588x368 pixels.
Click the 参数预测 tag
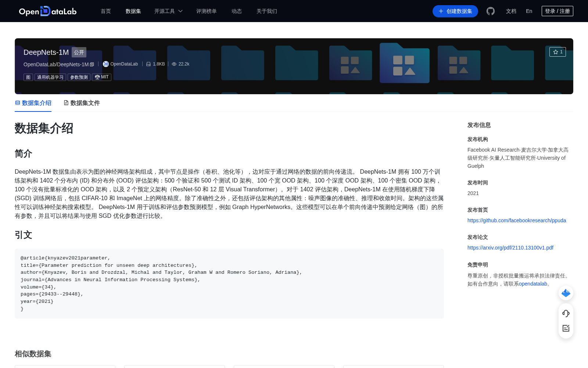(x=79, y=77)
